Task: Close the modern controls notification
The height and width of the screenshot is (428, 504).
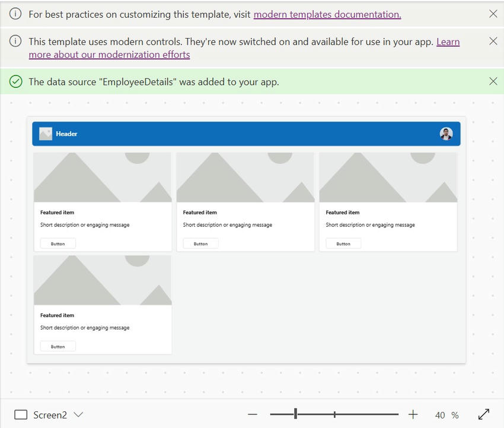Action: click(x=493, y=41)
